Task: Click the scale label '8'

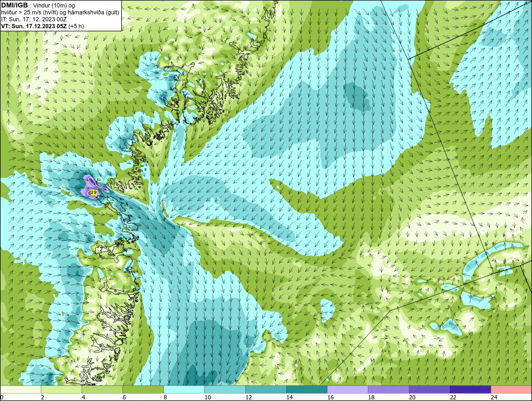Action: [x=165, y=397]
